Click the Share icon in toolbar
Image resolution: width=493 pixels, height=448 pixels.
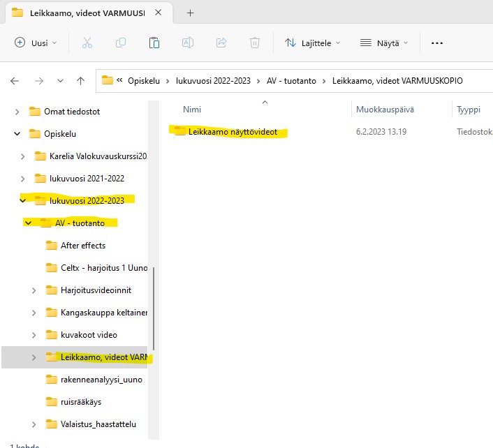(x=221, y=43)
